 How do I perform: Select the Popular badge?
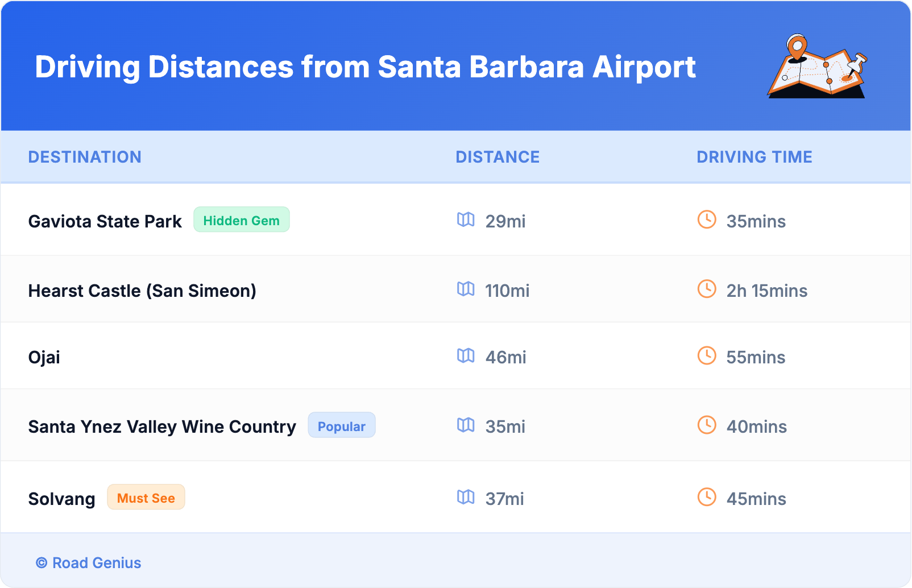pos(341,426)
